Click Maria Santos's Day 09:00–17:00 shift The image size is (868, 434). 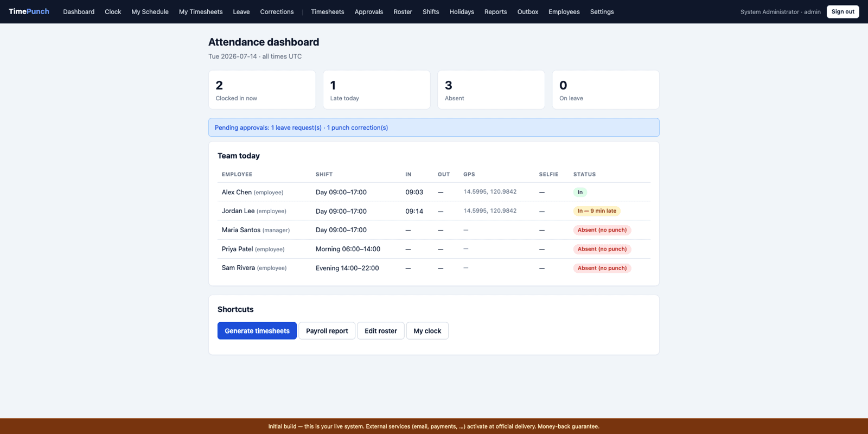[x=341, y=230]
